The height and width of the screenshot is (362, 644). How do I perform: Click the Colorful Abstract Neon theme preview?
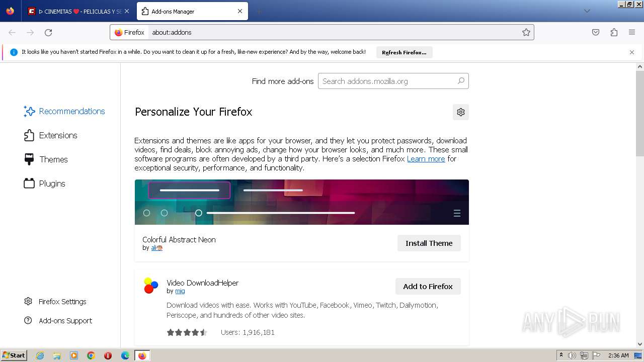pyautogui.click(x=302, y=202)
